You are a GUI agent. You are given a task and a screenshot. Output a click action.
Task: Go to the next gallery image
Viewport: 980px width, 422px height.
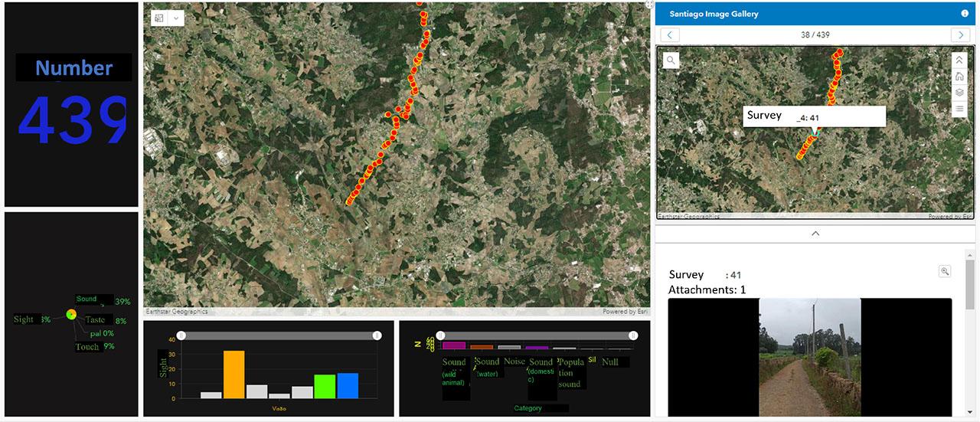pos(959,34)
